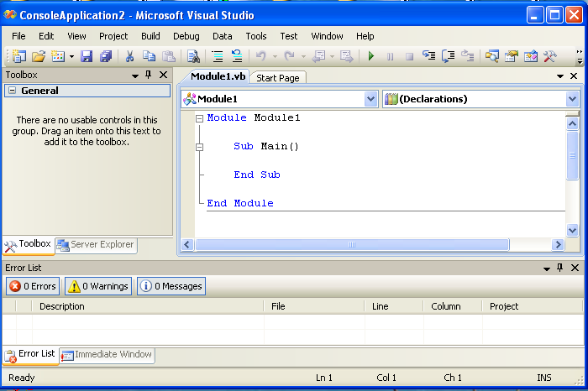Screen dimensions: 588x391
Task: Open the Test menu
Action: coord(289,36)
